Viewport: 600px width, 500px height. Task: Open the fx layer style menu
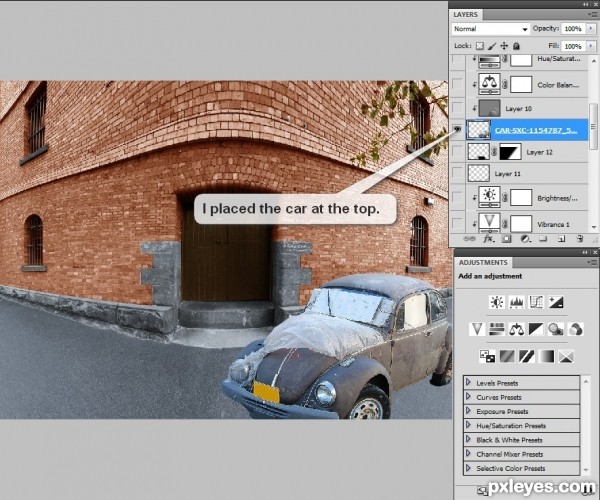pos(488,239)
